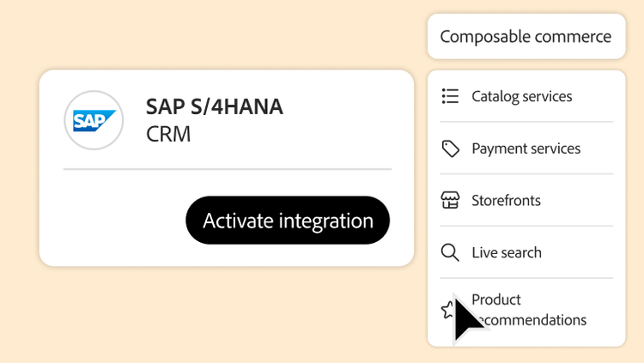This screenshot has height=363, width=644.
Task: Click the SAP logo circle
Action: [x=94, y=121]
